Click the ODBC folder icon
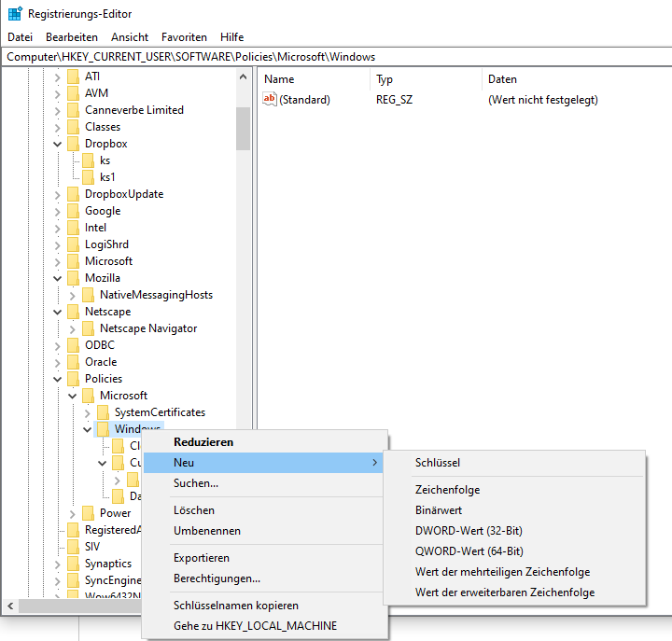 (x=74, y=345)
